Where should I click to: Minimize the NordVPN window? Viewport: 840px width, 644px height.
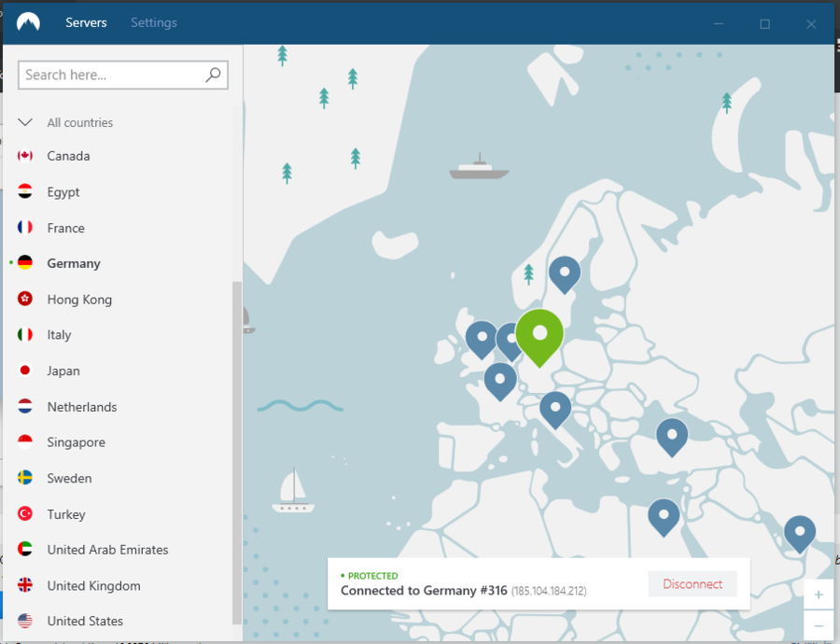[x=719, y=24]
